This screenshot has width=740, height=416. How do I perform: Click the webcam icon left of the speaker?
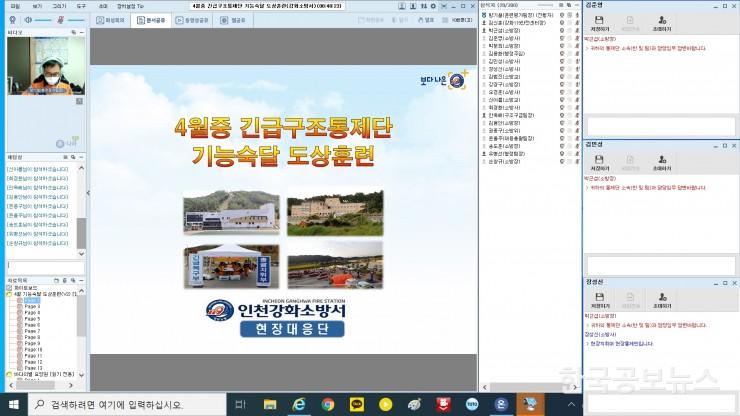click(13, 20)
